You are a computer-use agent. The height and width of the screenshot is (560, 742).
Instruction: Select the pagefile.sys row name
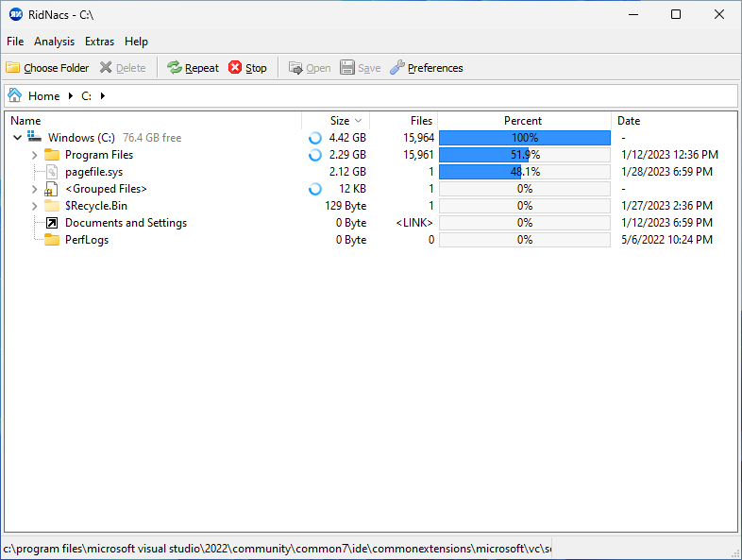click(93, 172)
